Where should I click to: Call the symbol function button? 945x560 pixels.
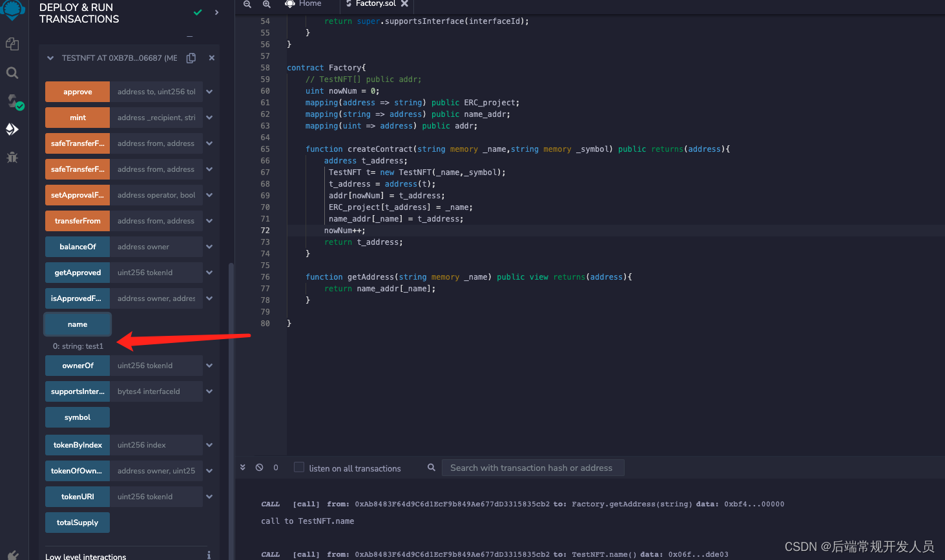click(78, 417)
